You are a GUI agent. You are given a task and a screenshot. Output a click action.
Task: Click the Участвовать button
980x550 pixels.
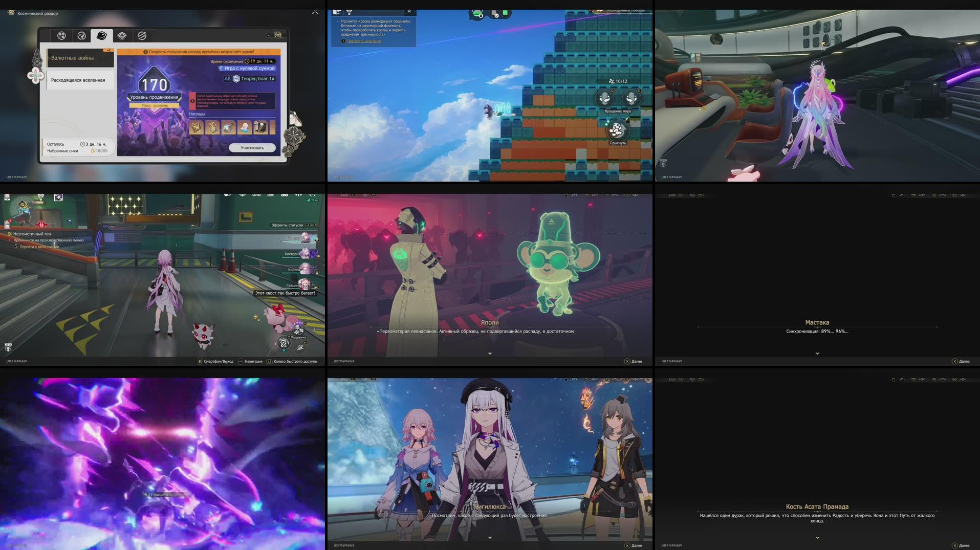[252, 148]
